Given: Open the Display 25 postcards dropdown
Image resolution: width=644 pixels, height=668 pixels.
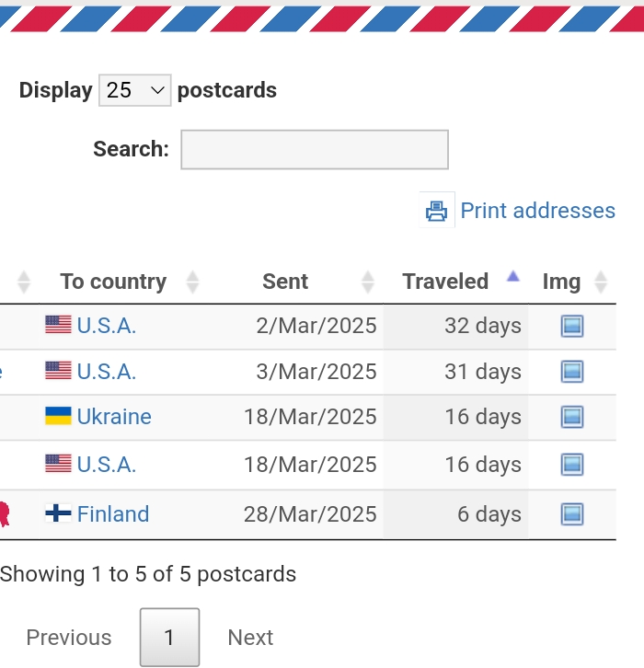Looking at the screenshot, I should pyautogui.click(x=134, y=90).
